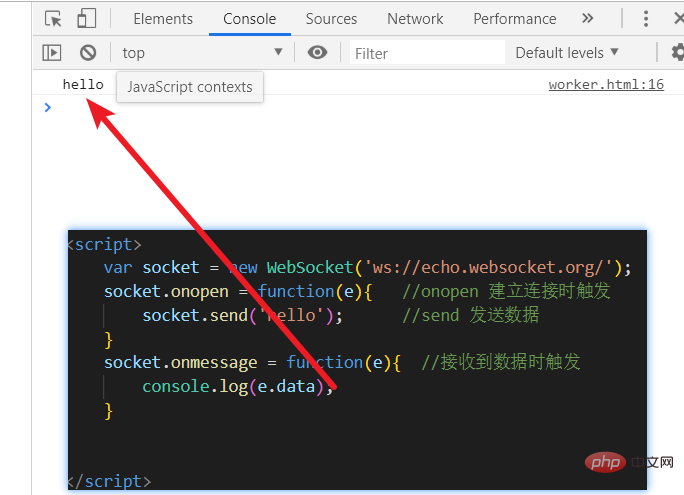Open console settings gear
The image size is (684, 495).
tap(677, 52)
